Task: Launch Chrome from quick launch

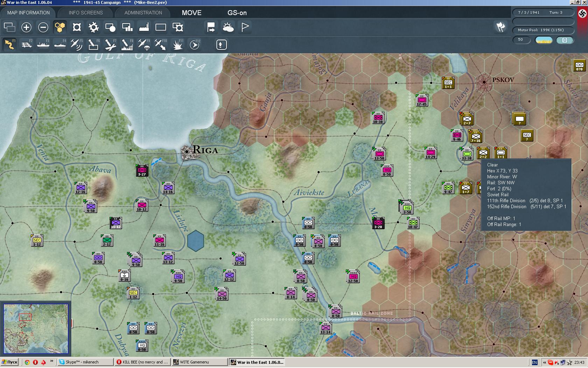Action: coord(27,362)
